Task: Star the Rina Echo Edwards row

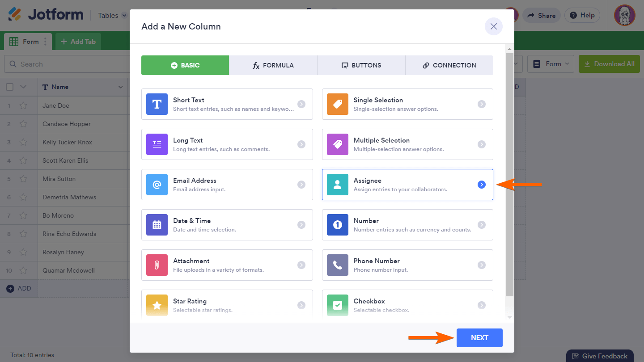Action: tap(23, 234)
